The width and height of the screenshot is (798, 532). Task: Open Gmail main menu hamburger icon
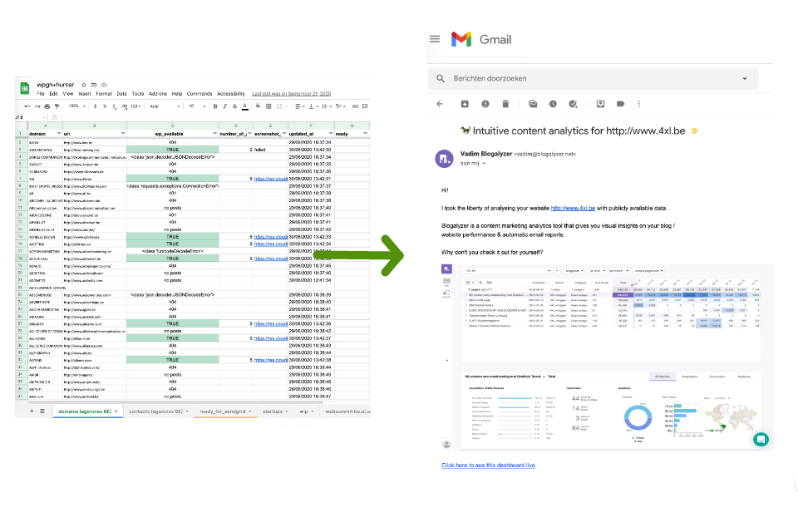(x=435, y=39)
